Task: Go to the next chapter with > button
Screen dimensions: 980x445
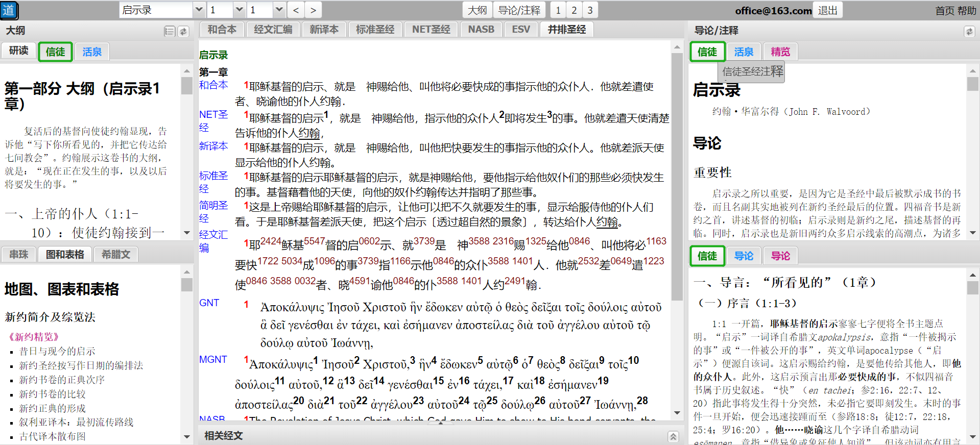Action: pos(313,10)
